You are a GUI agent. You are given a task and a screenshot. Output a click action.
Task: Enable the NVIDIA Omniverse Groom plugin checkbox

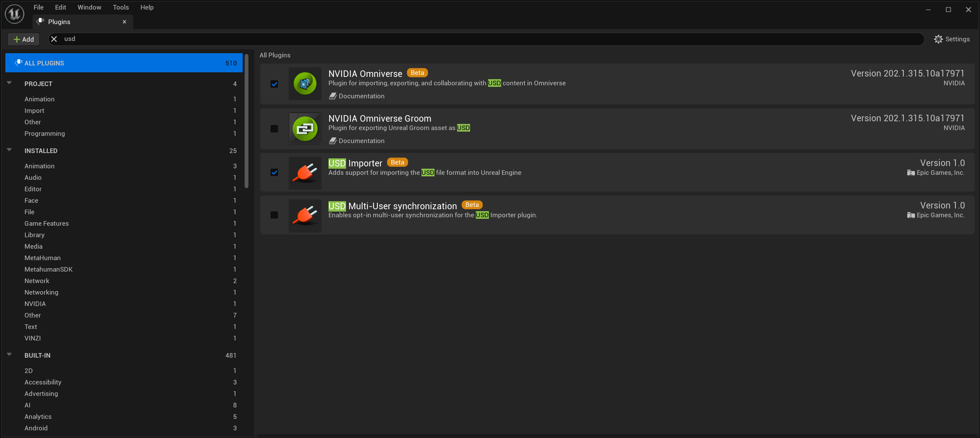(x=274, y=129)
